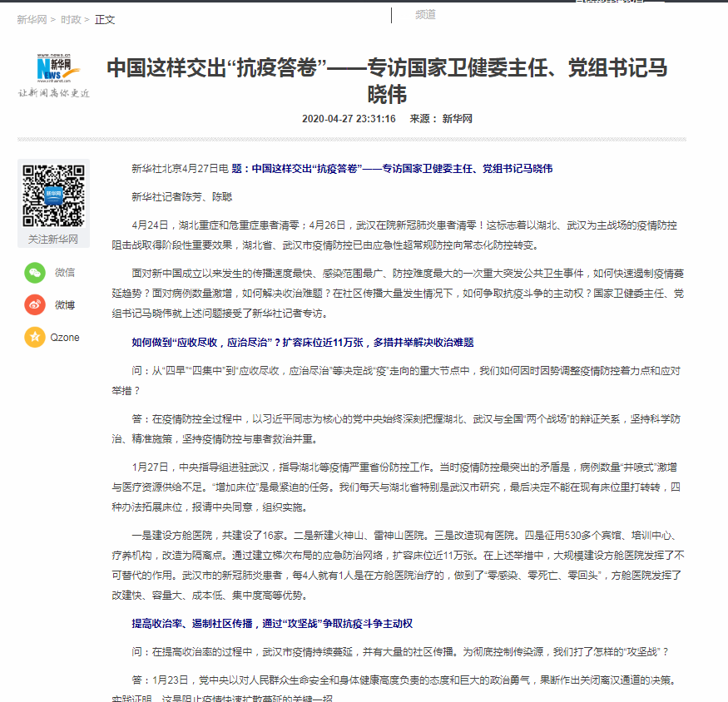
Task: Click the Xinhuanet News logo
Action: 57,68
